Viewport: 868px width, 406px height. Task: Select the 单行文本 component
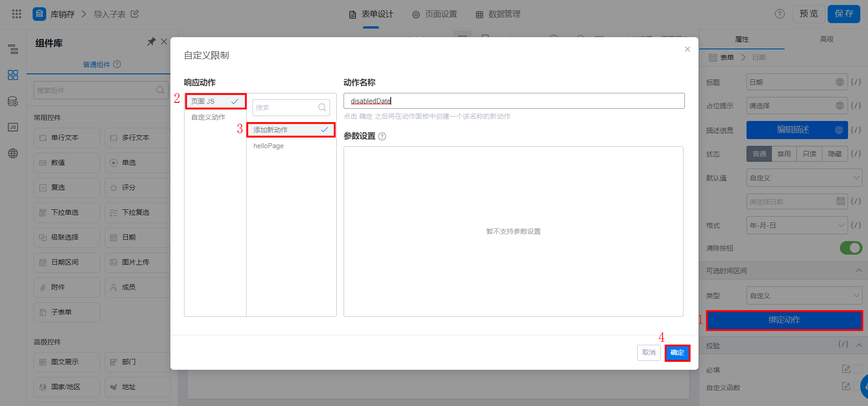[x=67, y=138]
